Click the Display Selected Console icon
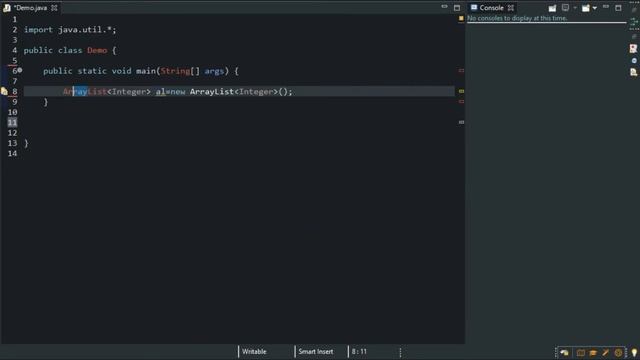 point(565,7)
